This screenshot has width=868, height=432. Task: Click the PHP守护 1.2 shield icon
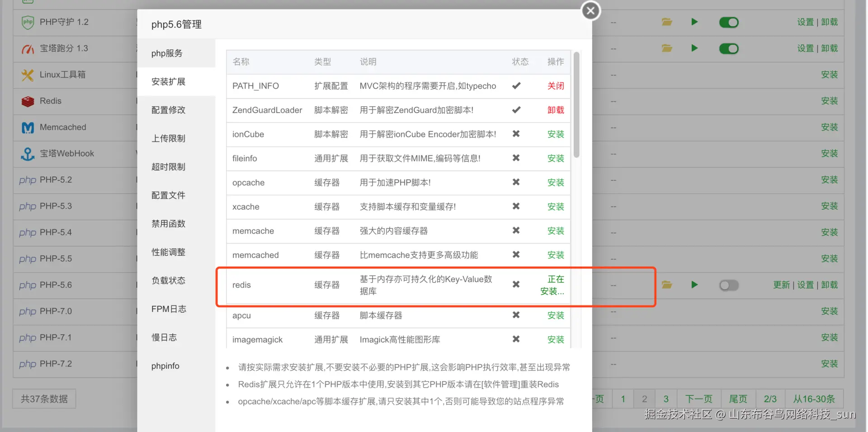tap(28, 22)
